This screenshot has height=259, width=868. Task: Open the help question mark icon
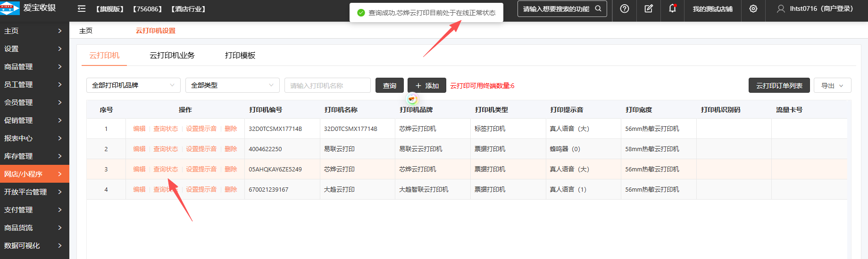pyautogui.click(x=624, y=9)
